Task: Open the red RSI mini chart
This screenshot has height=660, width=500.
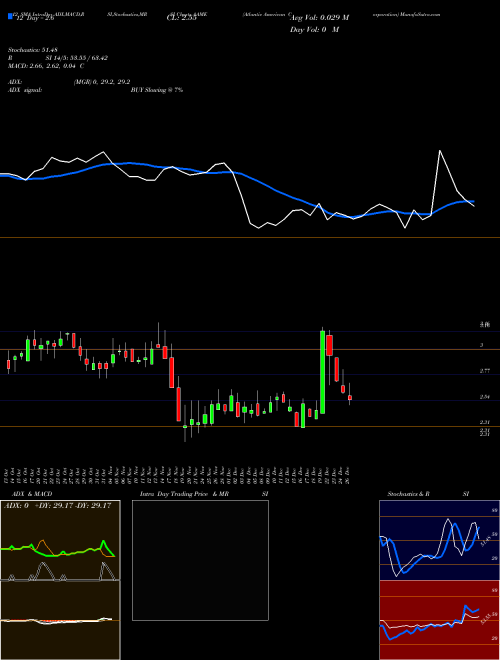Action: 439,620
